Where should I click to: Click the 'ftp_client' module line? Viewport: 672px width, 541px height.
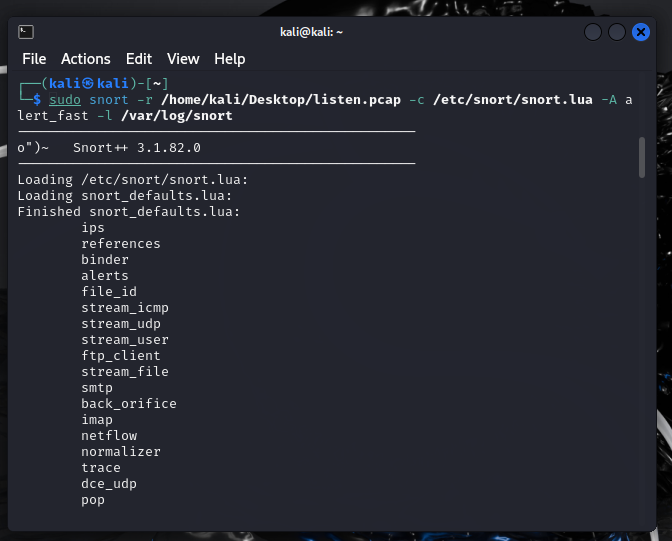121,356
